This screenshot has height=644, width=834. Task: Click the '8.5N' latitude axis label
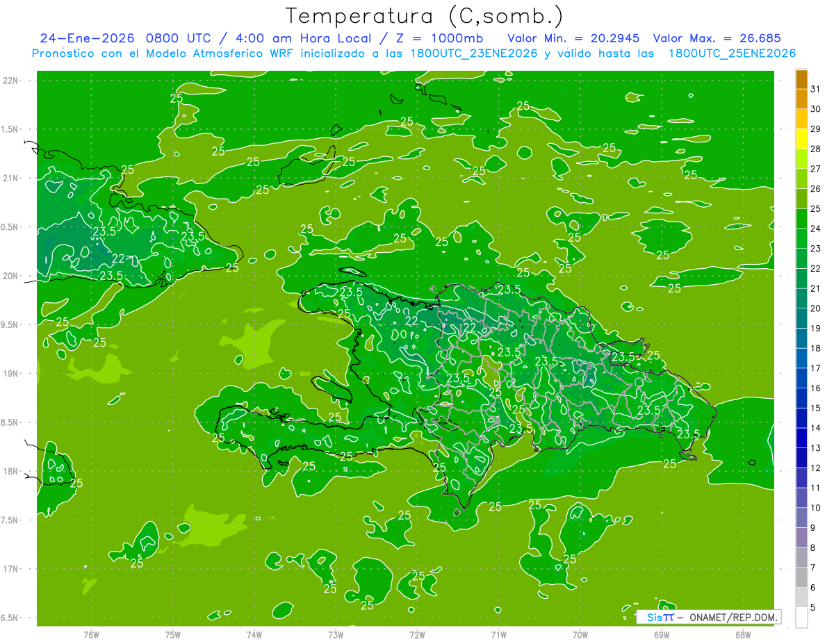10,422
